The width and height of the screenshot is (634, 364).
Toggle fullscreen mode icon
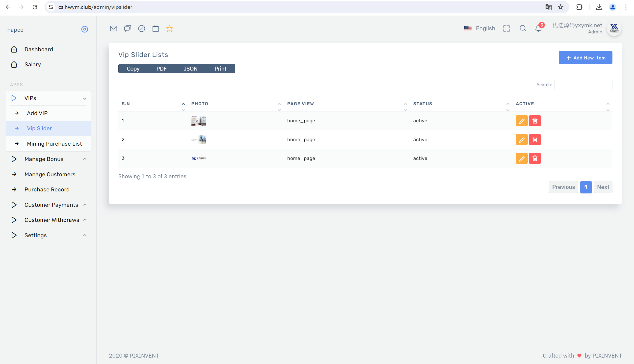click(x=506, y=28)
